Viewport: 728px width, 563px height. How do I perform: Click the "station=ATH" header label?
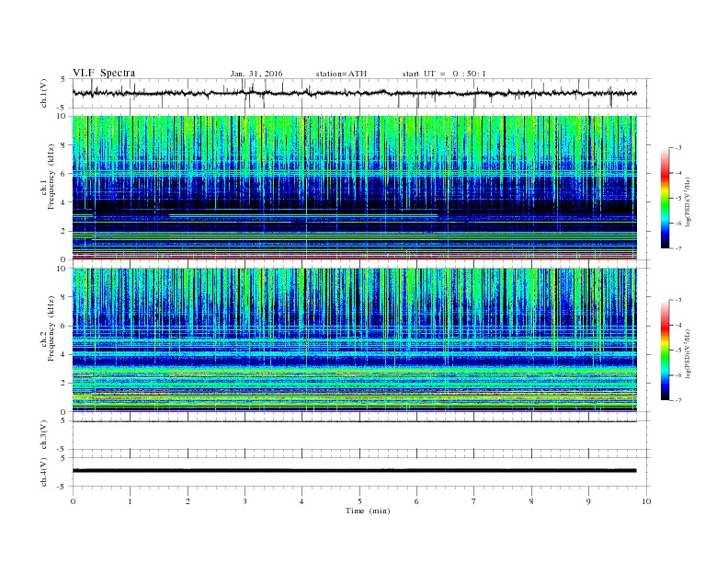(x=341, y=74)
